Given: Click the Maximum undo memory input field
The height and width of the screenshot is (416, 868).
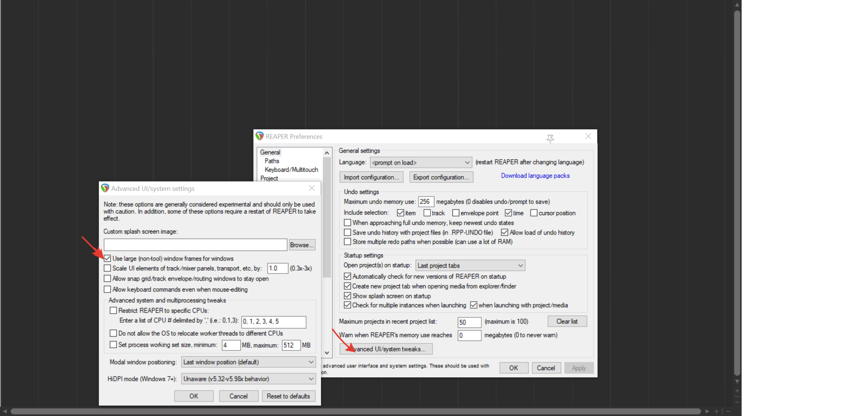Looking at the screenshot, I should (x=425, y=202).
